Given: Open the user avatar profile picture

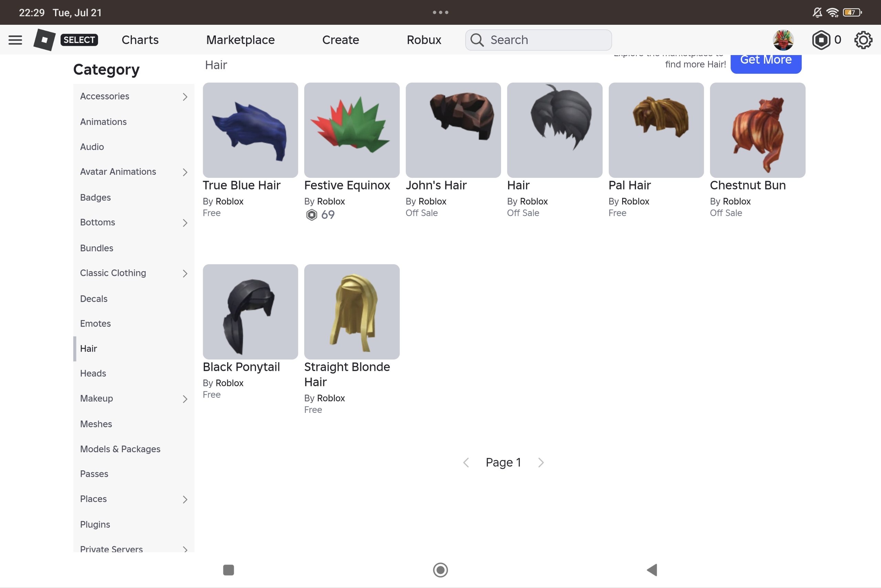Looking at the screenshot, I should (x=783, y=40).
